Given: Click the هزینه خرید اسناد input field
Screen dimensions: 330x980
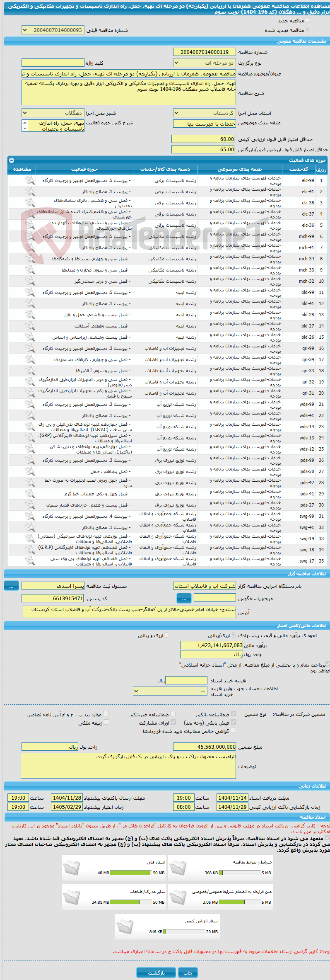Looking at the screenshot, I should tap(186, 680).
